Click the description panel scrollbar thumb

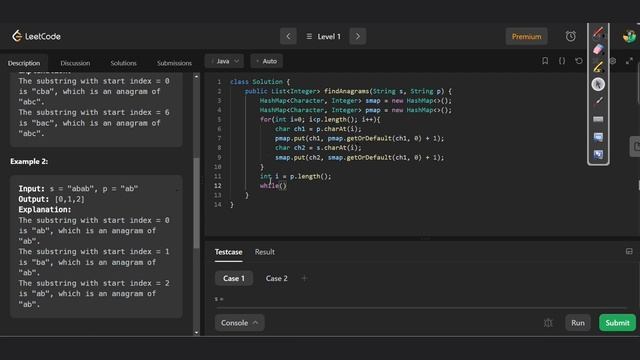coord(196,202)
